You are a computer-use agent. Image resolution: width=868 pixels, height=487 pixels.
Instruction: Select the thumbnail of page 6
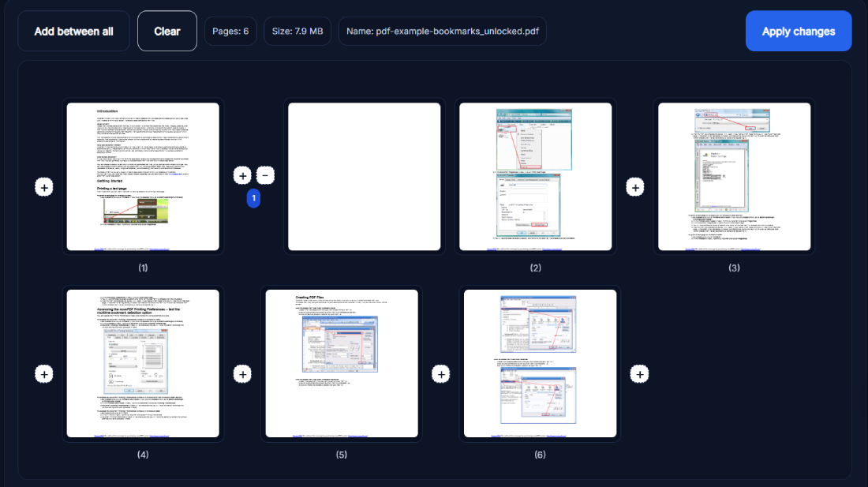click(x=540, y=362)
